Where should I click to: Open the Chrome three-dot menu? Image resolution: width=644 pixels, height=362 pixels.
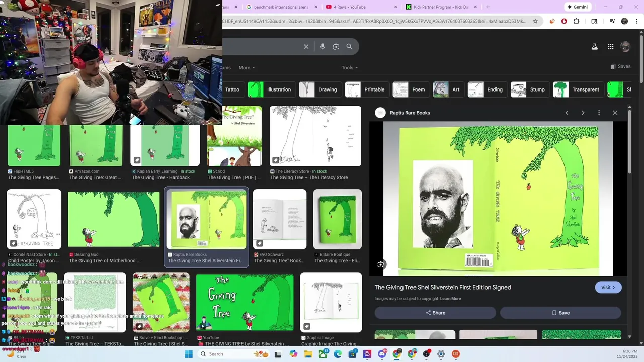click(637, 21)
